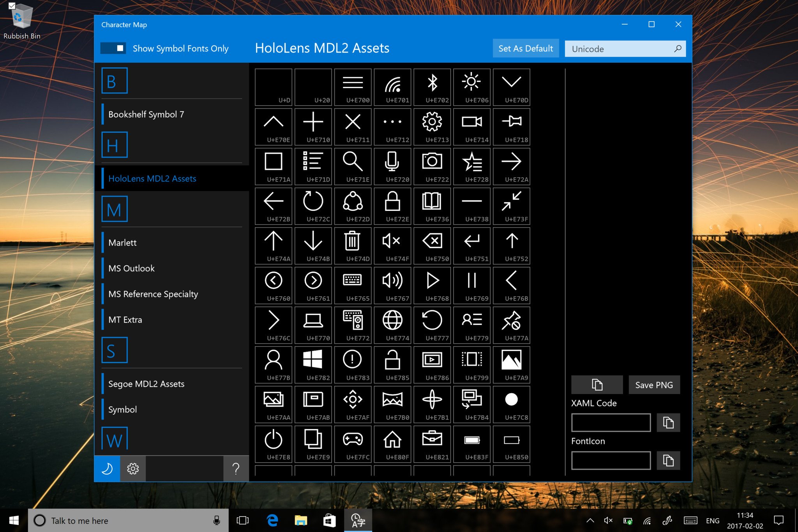Open Microsoft Edge from taskbar
798x532 pixels.
(272, 520)
